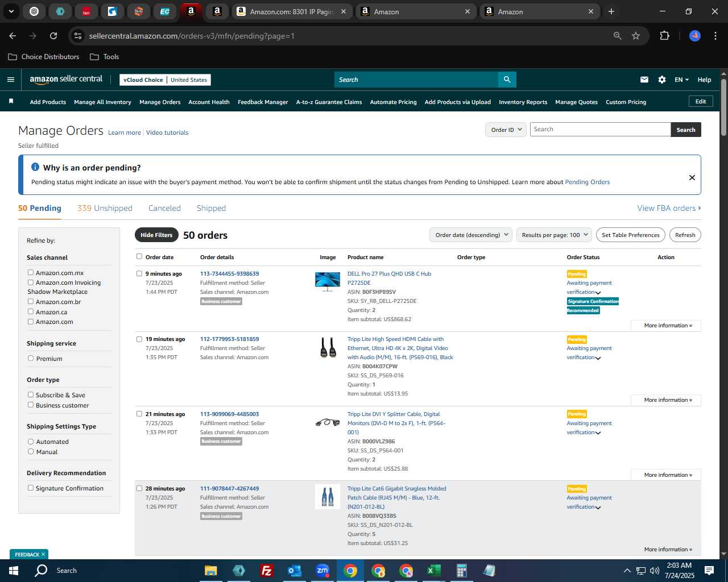Image resolution: width=728 pixels, height=582 pixels.
Task: Expand Awaiting payment verification for order 112-1779953-5181859
Action: point(598,358)
